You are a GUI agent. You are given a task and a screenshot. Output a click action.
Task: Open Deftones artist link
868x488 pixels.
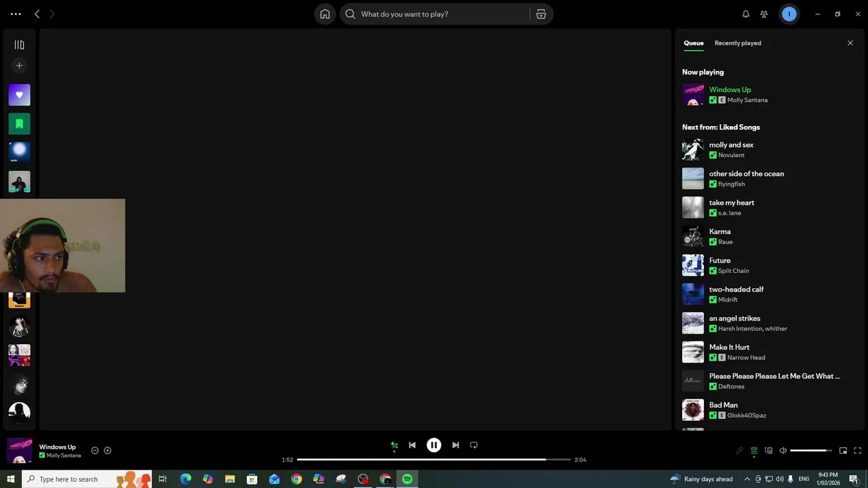(x=731, y=386)
